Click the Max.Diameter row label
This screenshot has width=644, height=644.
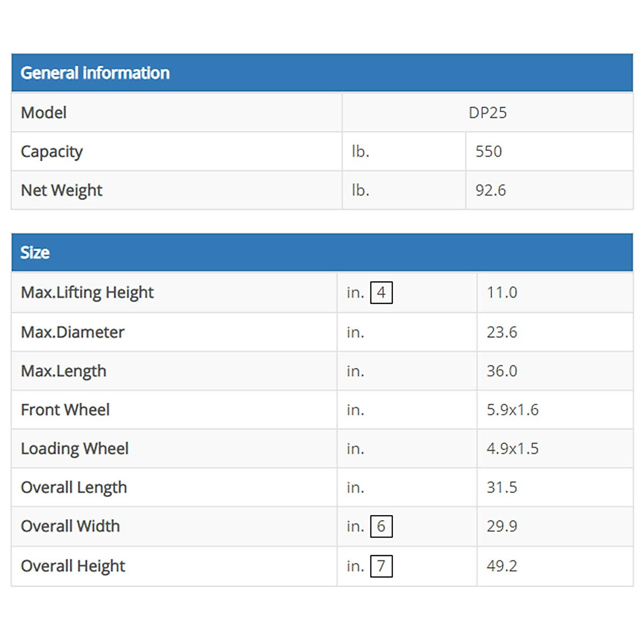pyautogui.click(x=72, y=332)
